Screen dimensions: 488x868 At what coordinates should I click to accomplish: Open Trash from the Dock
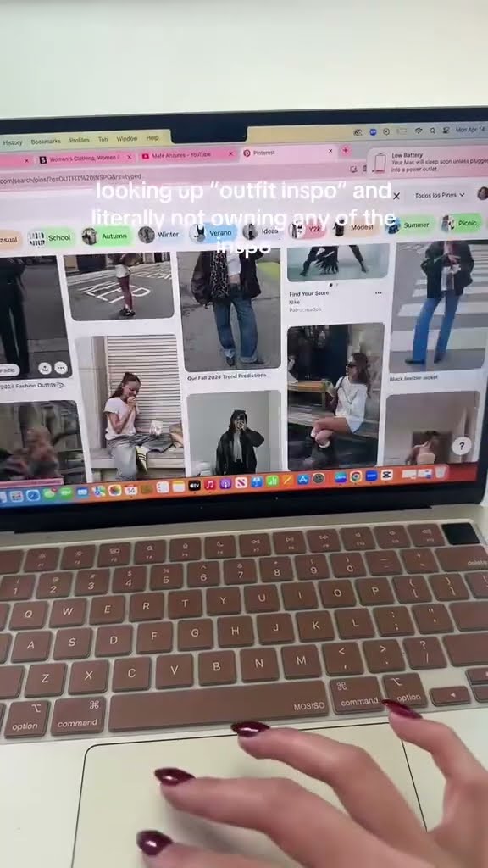441,472
